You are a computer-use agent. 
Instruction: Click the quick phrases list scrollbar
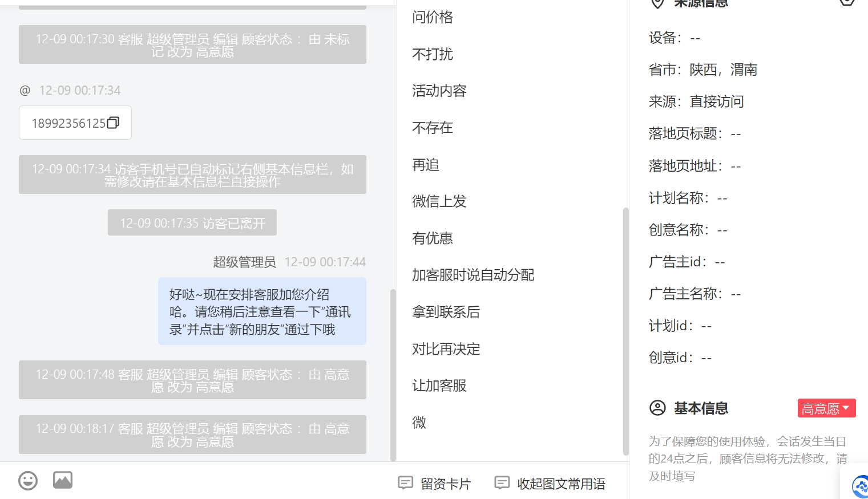coord(626,331)
